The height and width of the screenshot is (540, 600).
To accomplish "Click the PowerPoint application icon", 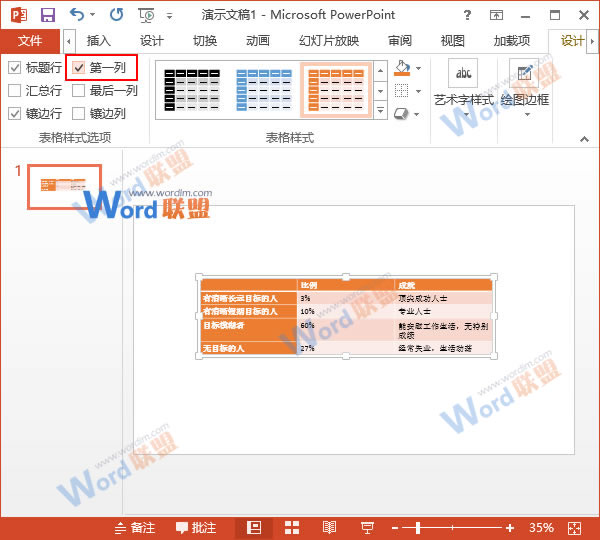I will point(19,15).
